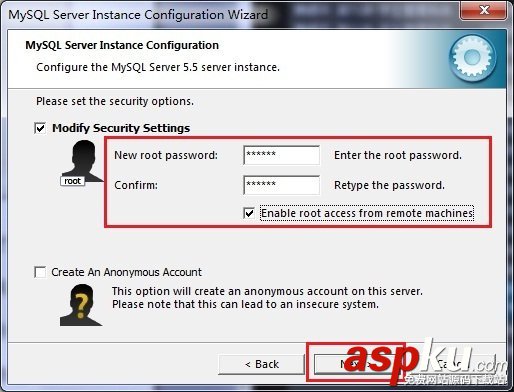This screenshot has width=514, height=392.
Task: Close the MySQL configuration wizard window
Action: (484, 11)
